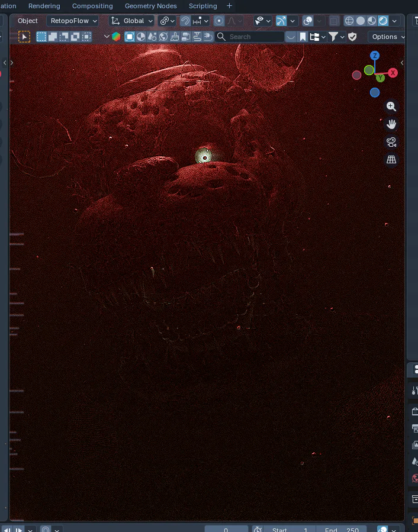Open the RetopoFlow dropdown

(x=73, y=21)
